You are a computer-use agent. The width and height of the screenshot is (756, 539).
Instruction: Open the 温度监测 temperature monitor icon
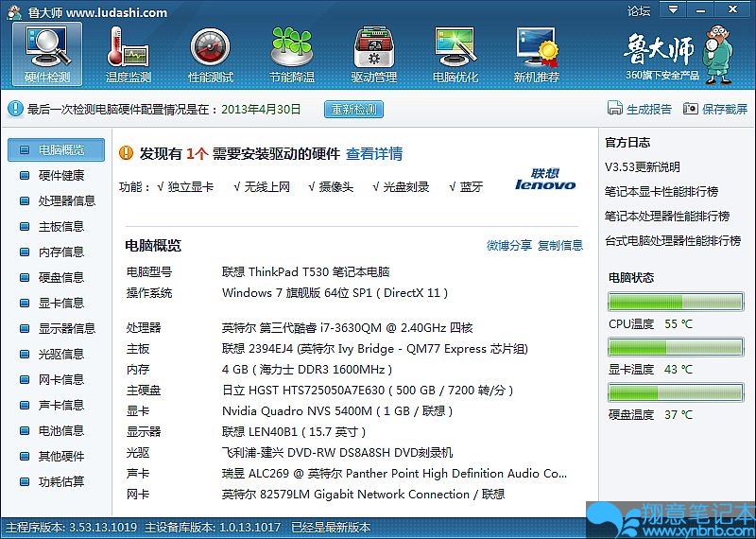[x=129, y=54]
